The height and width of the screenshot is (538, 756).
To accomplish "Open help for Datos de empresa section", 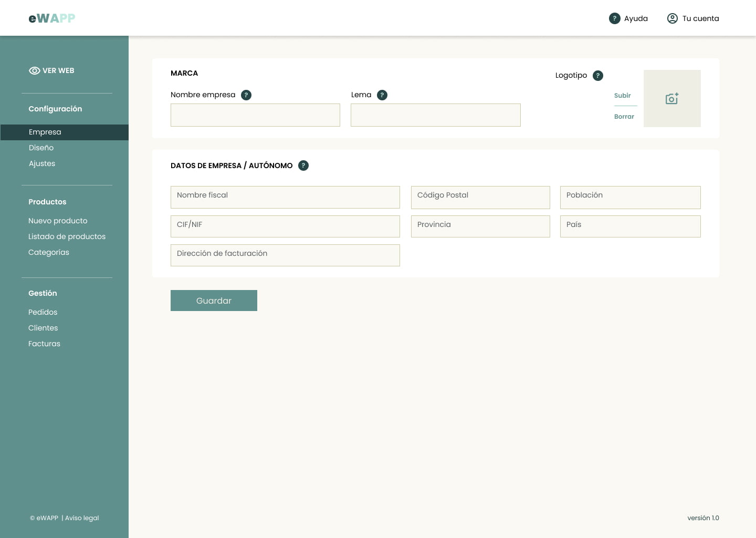I will click(303, 165).
